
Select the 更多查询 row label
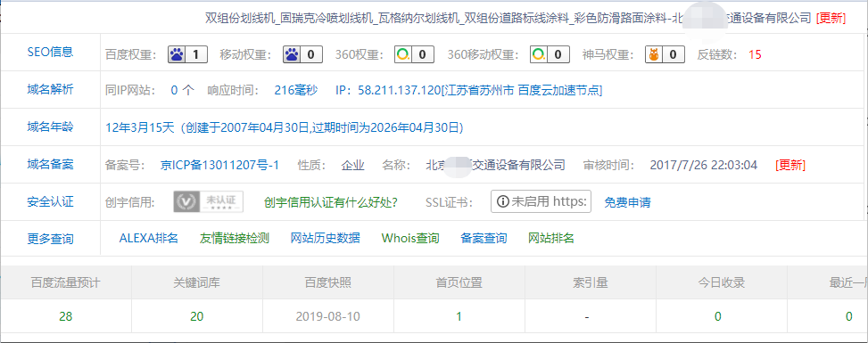(x=50, y=240)
